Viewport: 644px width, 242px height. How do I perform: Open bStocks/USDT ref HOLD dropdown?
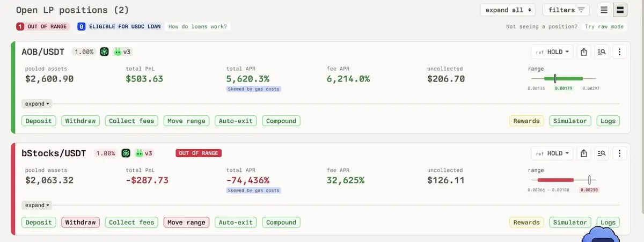tap(552, 153)
